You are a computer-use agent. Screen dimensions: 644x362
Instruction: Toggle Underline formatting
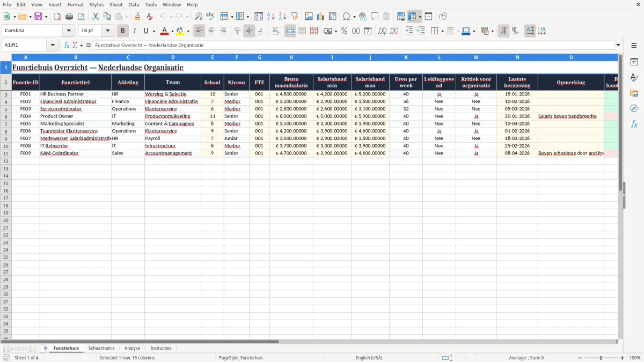tap(145, 31)
